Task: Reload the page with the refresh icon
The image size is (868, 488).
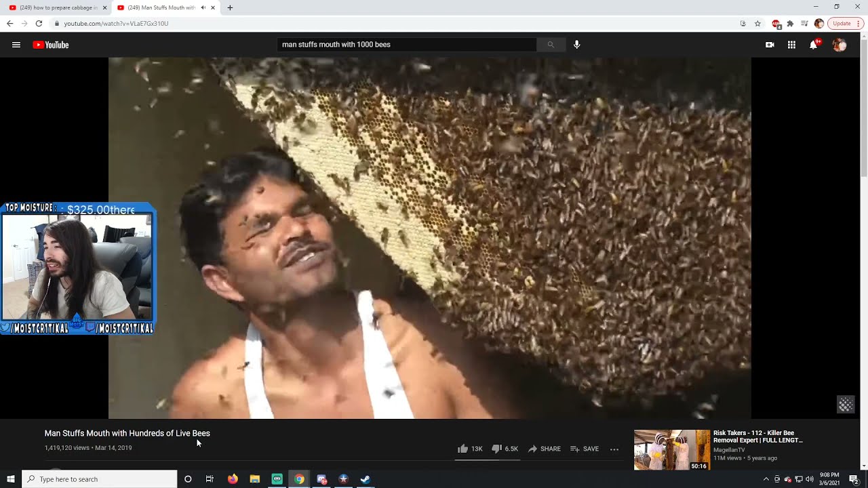Action: [39, 23]
